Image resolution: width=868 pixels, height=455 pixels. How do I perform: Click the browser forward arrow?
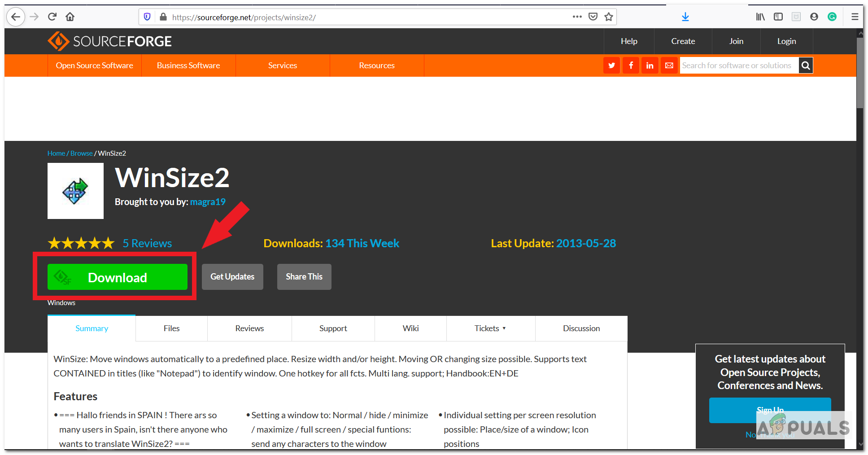click(x=34, y=17)
